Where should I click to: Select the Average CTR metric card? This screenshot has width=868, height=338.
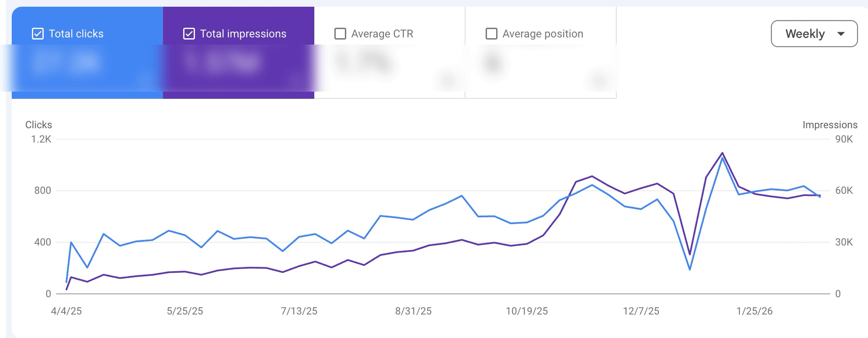click(x=389, y=52)
